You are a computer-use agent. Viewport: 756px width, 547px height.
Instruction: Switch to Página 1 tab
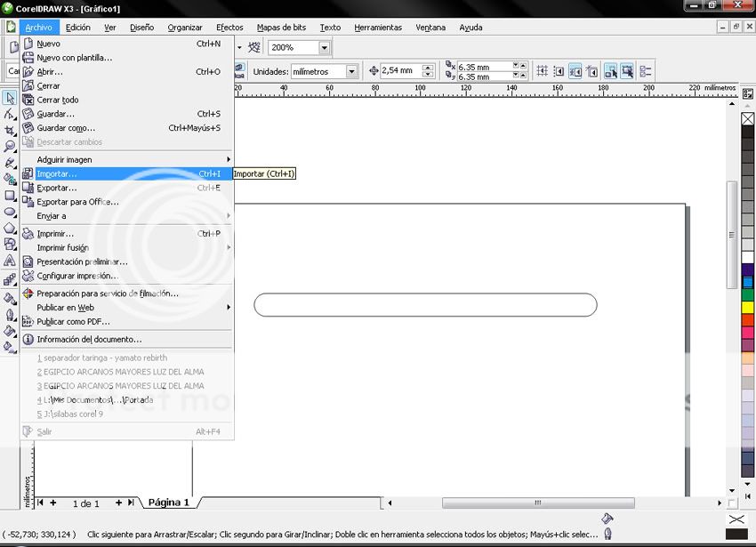(x=169, y=503)
